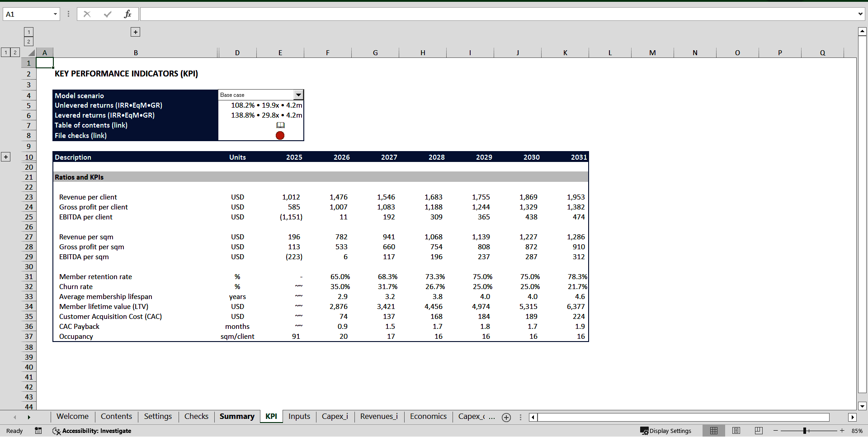Collapse columns using the outline level 1 button
This screenshot has width=868, height=437.
28,32
